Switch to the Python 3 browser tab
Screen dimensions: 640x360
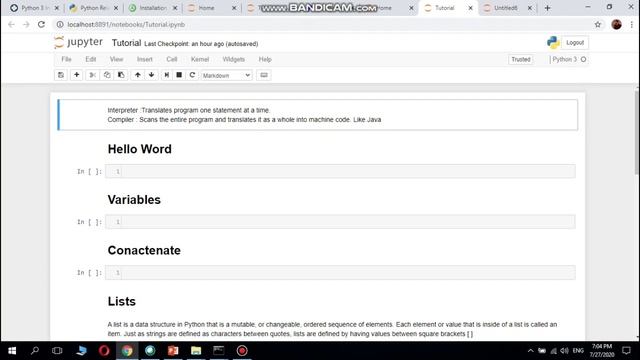pos(35,8)
